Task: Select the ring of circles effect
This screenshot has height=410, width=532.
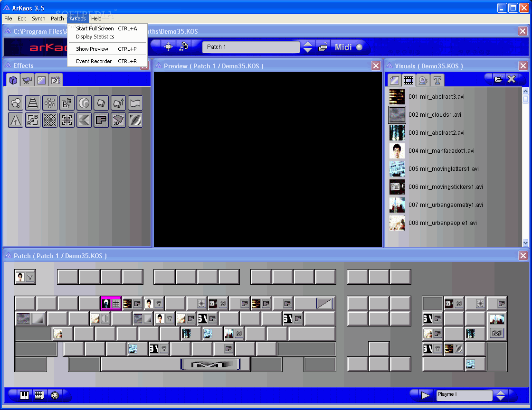Action: [x=50, y=103]
